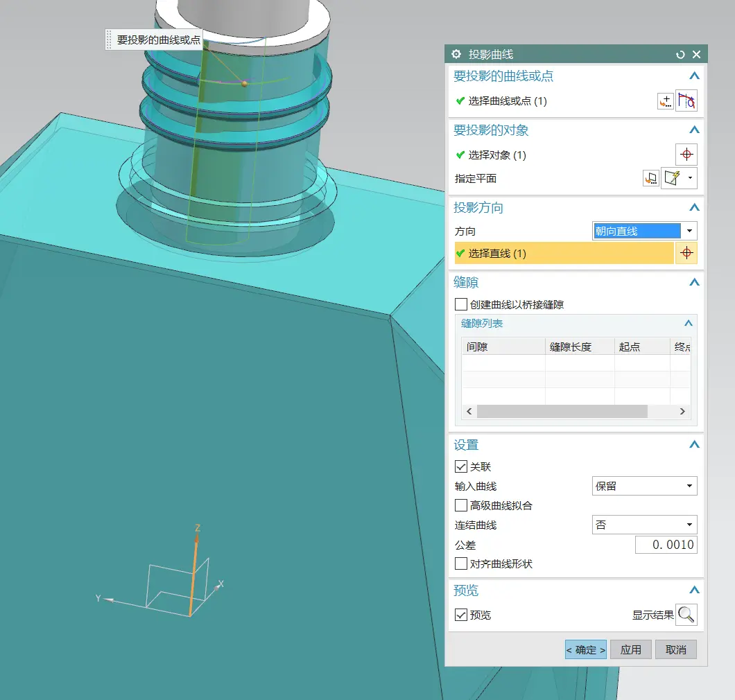Click the 投影曲线 dialog title text
This screenshot has width=735, height=700.
click(491, 55)
